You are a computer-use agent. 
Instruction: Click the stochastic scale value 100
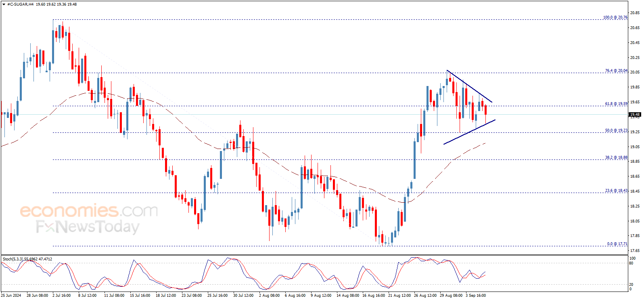pyautogui.click(x=632, y=258)
